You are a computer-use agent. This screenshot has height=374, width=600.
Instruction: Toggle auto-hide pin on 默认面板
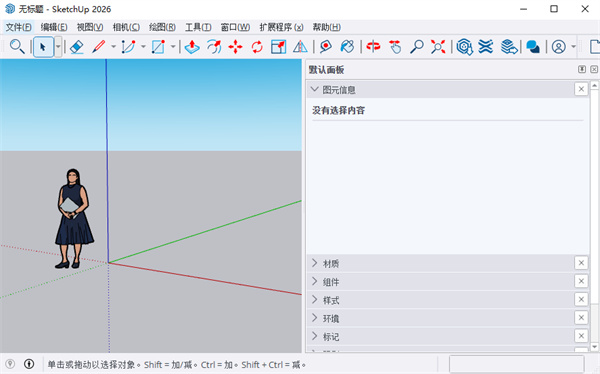pyautogui.click(x=582, y=69)
